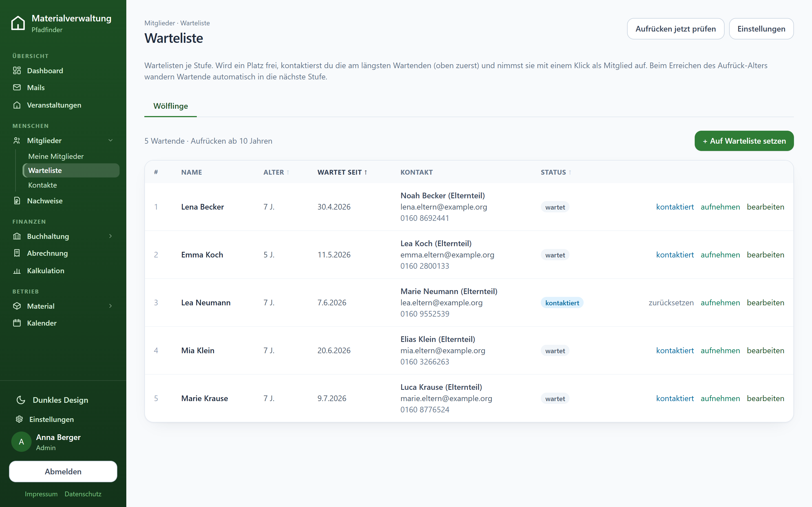Click aufnehmen link for Emma Koch

coord(720,255)
